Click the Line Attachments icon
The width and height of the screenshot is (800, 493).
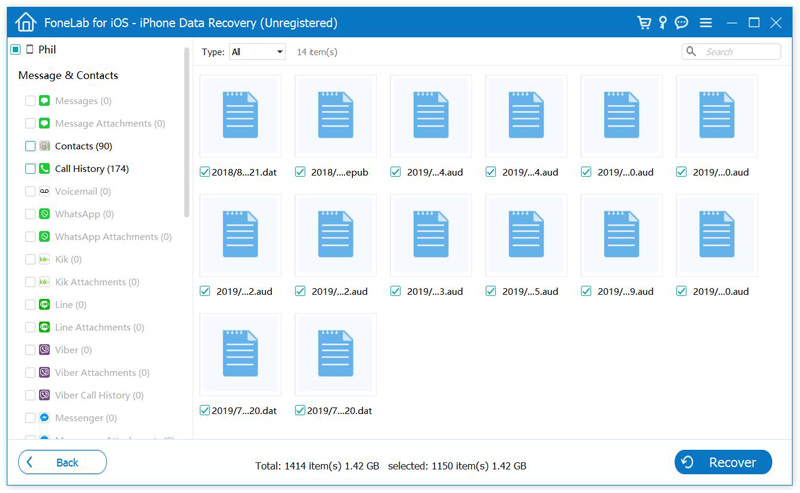click(x=44, y=327)
